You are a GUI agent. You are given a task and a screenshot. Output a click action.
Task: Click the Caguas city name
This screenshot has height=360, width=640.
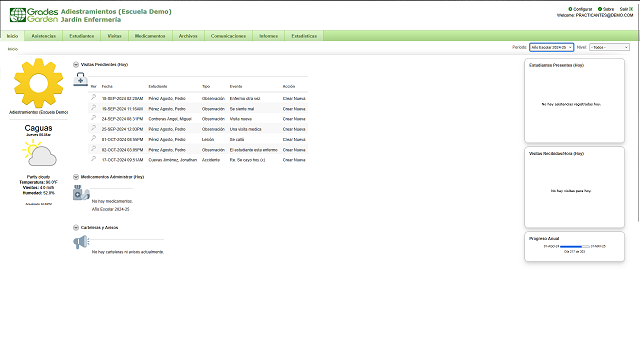tap(38, 128)
